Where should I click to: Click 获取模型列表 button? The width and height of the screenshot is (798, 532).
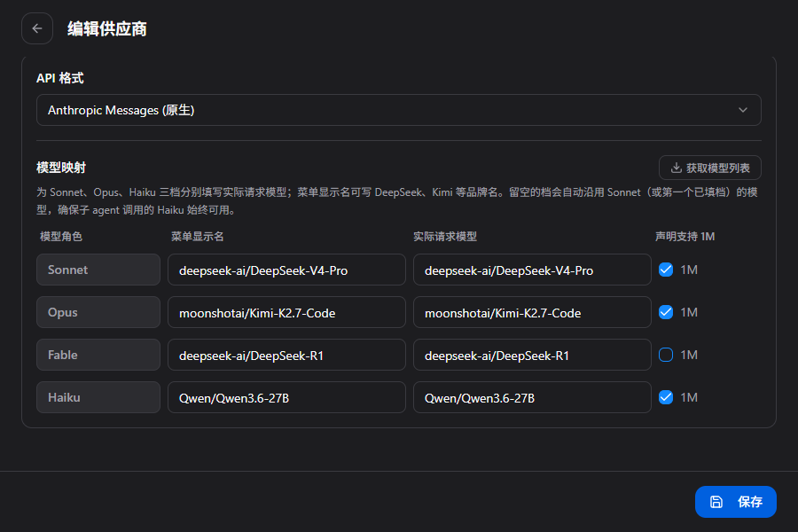pos(710,168)
